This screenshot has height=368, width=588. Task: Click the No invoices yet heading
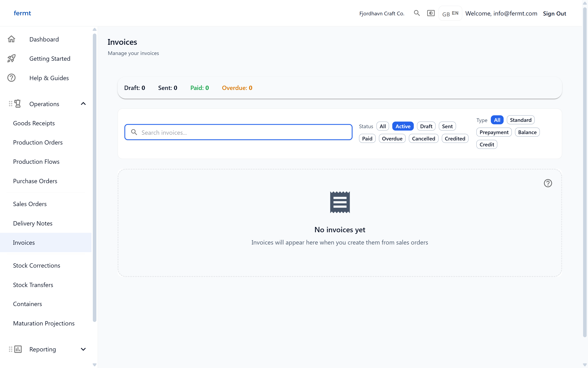tap(340, 230)
